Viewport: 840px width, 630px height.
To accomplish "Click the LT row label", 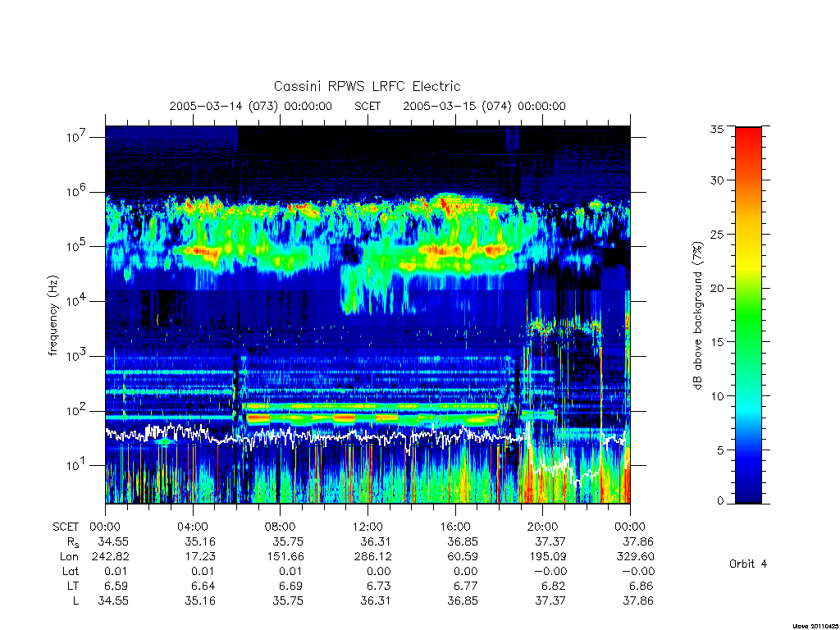I will pos(73,586).
